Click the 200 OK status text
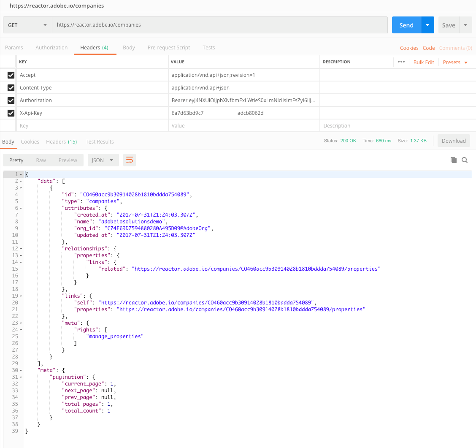Viewport: 476px width, 448px height. [x=348, y=141]
